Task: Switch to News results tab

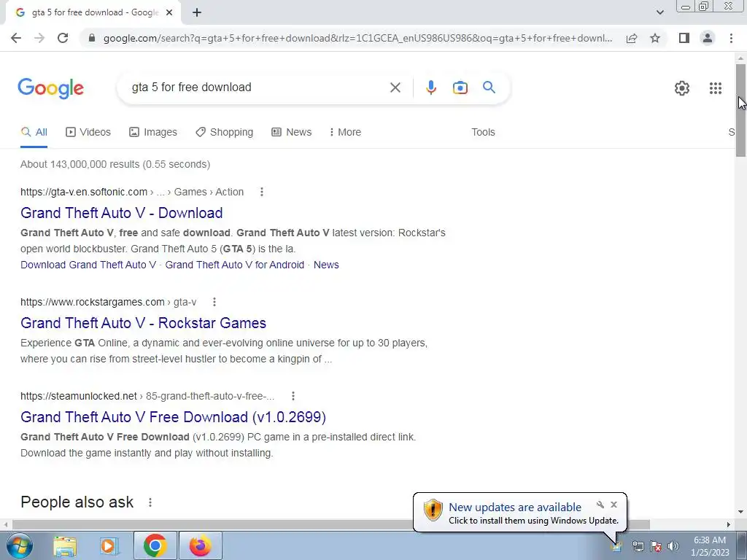Action: point(292,132)
